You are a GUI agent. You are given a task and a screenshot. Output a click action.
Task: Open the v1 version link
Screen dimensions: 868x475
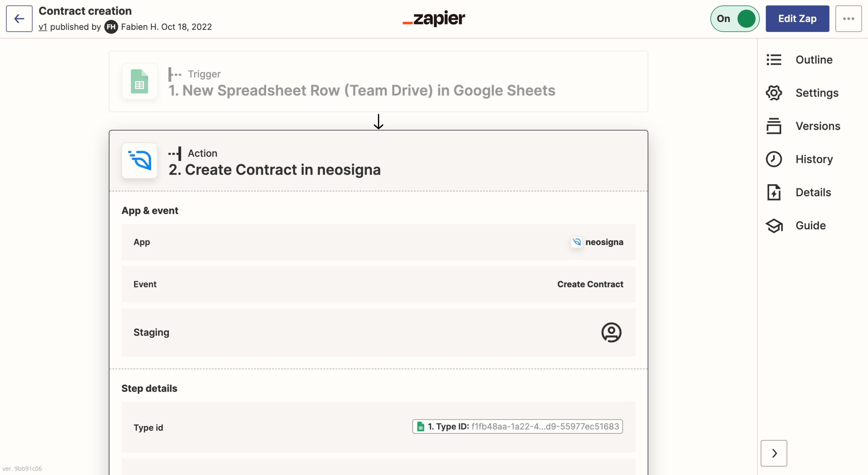pos(43,27)
